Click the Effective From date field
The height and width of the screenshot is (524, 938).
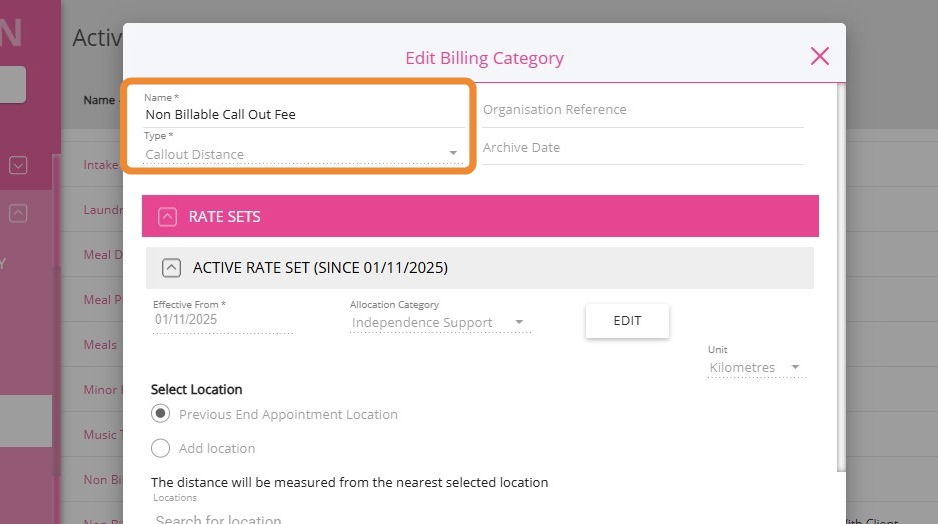click(222, 320)
